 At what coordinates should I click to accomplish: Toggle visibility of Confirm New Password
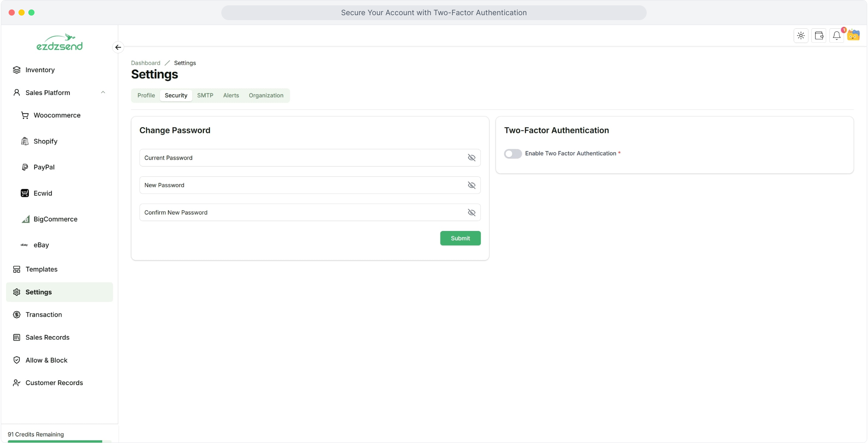click(x=471, y=212)
